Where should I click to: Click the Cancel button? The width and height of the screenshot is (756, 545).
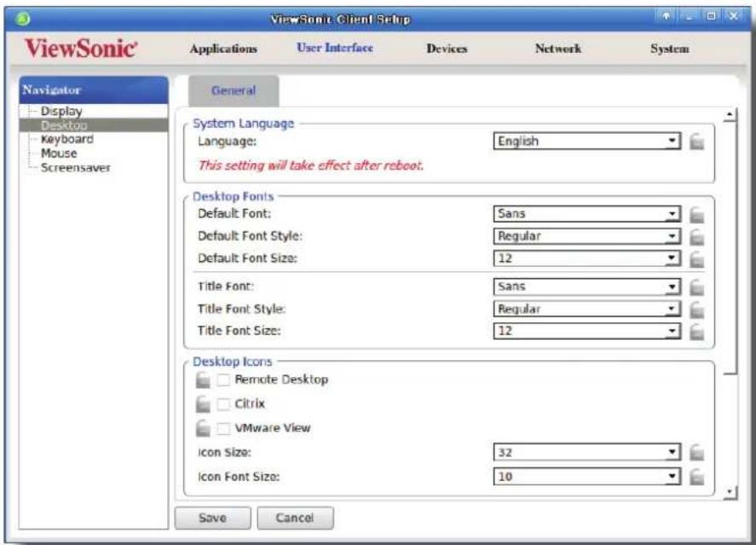[x=295, y=518]
